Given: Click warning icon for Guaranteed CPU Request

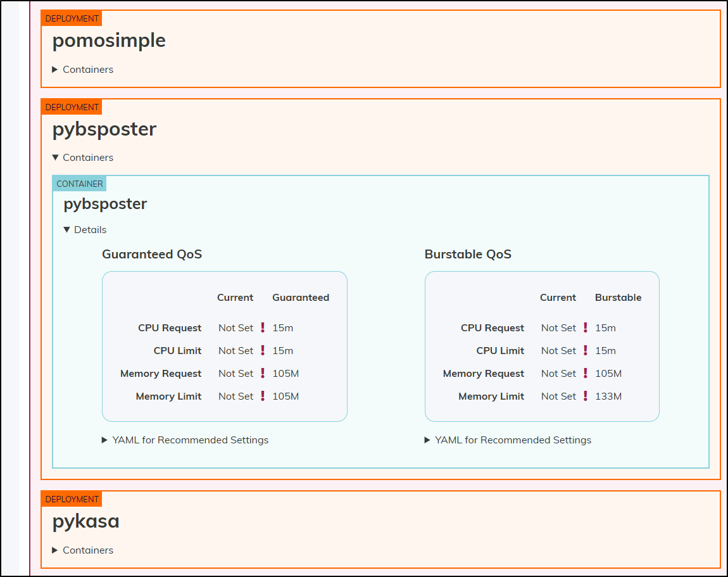Looking at the screenshot, I should tap(263, 328).
